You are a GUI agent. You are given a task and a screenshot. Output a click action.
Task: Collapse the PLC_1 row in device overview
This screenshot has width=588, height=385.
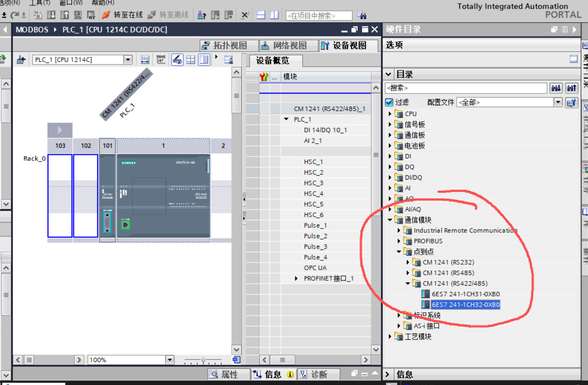286,119
